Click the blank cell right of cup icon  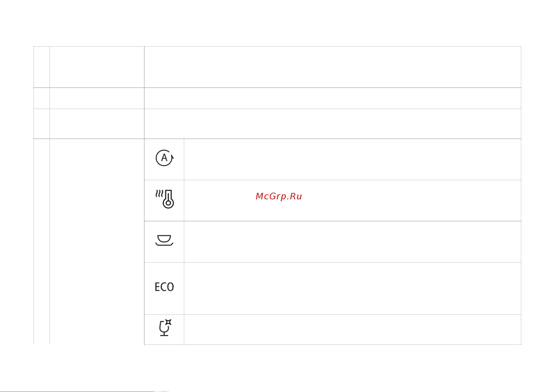point(352,242)
